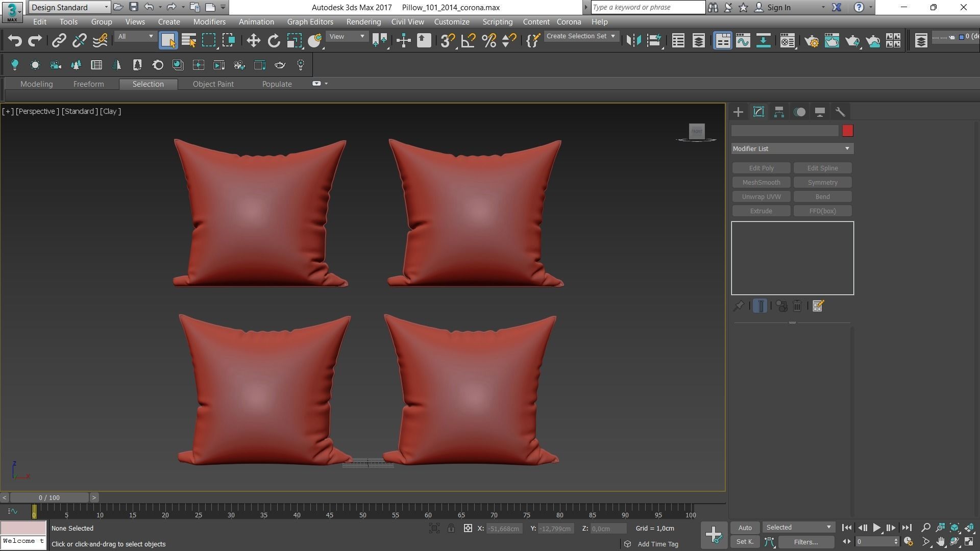Toggle Auto Key mode

click(745, 528)
